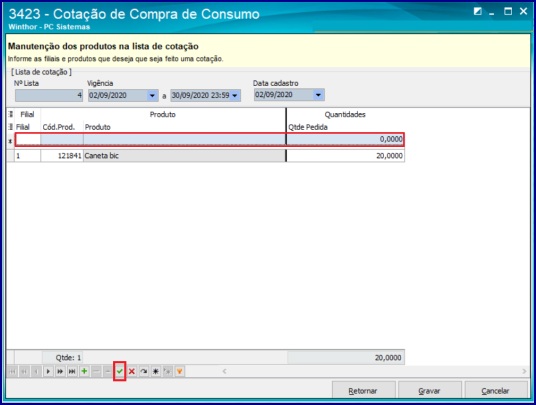Click the new-row asterisk indicator
Viewport: 536px width, 405px height.
[x=11, y=140]
